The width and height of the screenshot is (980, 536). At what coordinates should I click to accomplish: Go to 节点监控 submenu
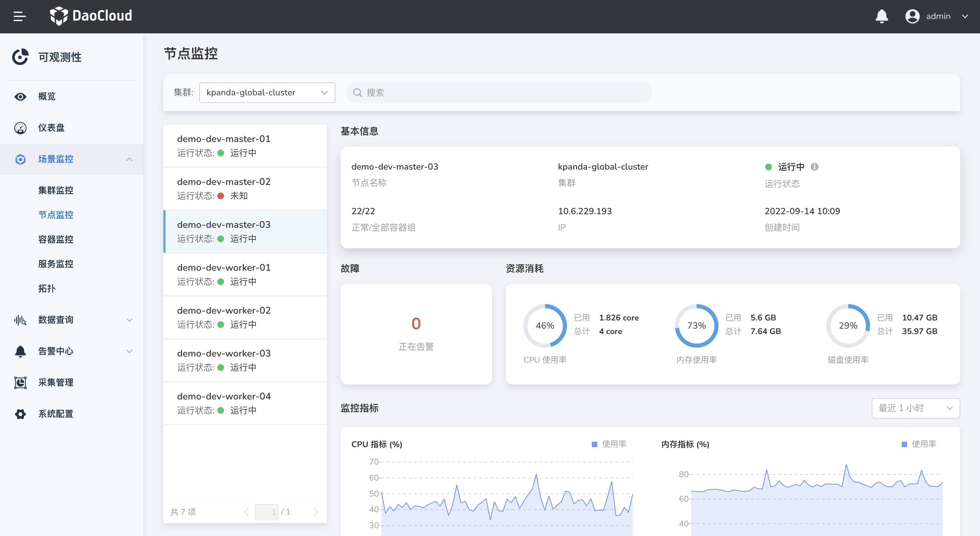pyautogui.click(x=56, y=215)
